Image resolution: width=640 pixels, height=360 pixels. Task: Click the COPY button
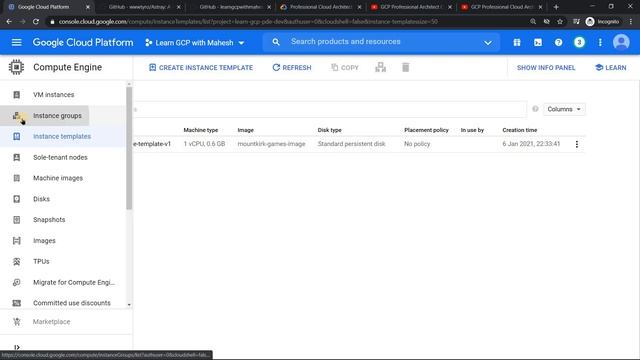coord(345,67)
